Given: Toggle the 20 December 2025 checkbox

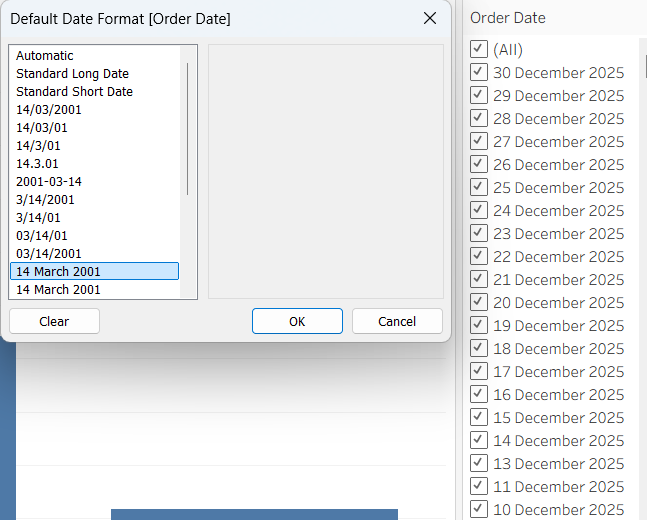Looking at the screenshot, I should [x=479, y=302].
